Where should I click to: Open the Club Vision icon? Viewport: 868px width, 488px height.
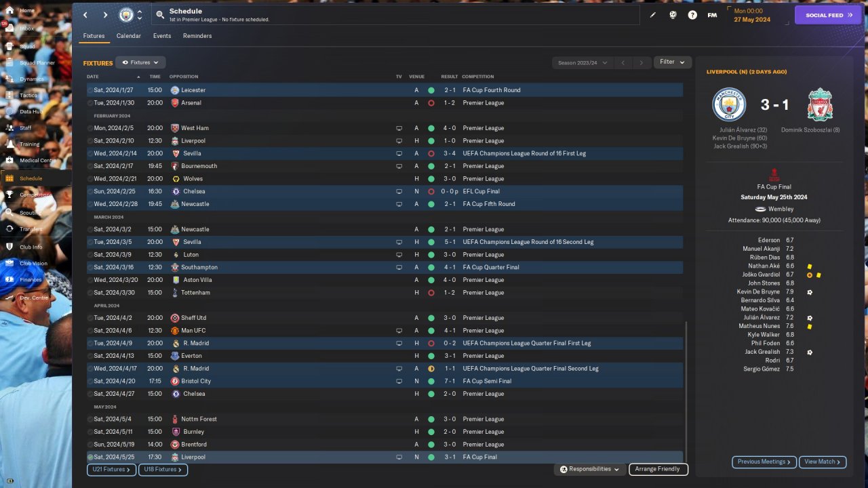coord(9,263)
